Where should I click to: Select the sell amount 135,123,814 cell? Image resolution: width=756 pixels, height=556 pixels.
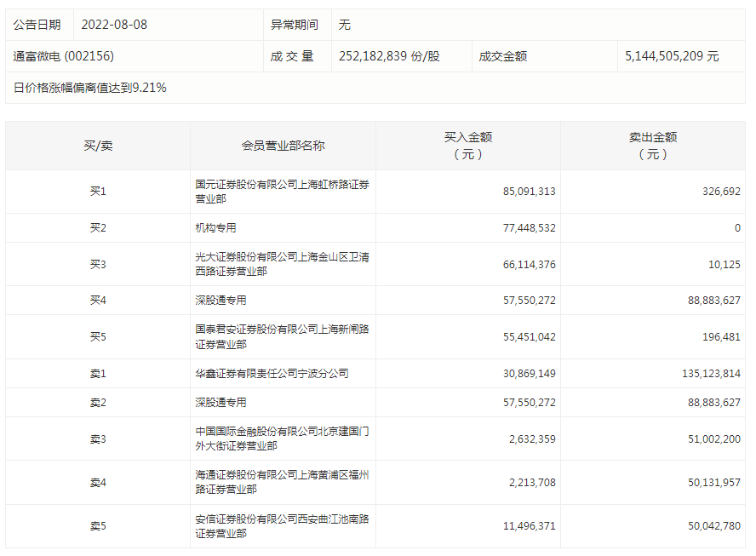(706, 374)
